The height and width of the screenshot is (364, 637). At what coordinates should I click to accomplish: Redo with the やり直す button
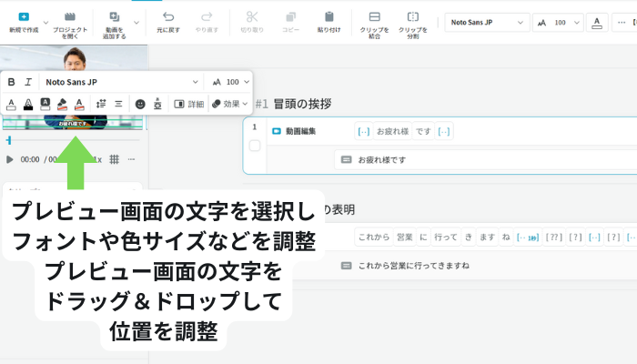[x=207, y=23]
